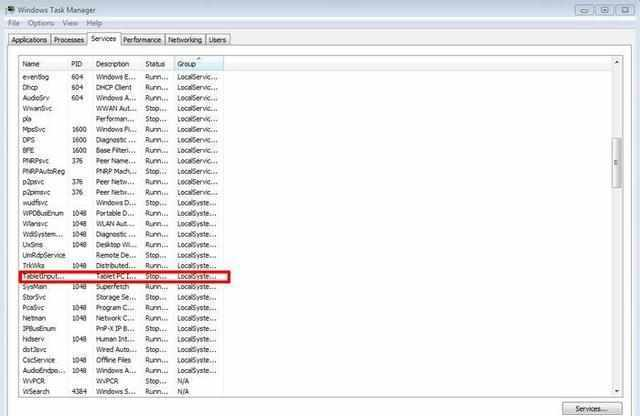Screen dimensions: 640x416
Task: Click the Superfetch description cell
Action: [x=112, y=287]
